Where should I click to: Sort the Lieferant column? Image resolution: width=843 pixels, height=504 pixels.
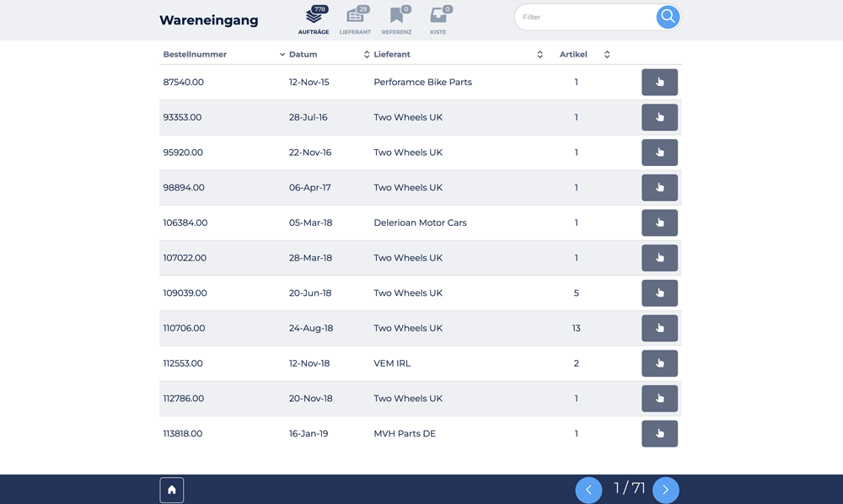[x=540, y=55]
